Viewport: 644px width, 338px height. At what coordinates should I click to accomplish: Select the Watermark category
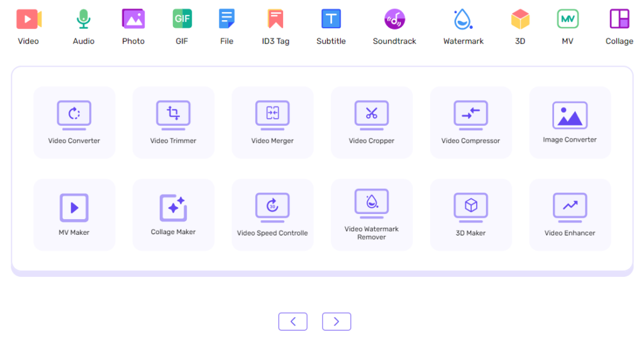[x=464, y=26]
